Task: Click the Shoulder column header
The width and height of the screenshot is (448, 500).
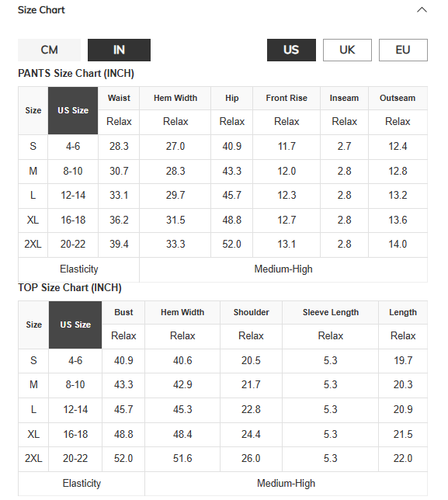Action: 251,312
